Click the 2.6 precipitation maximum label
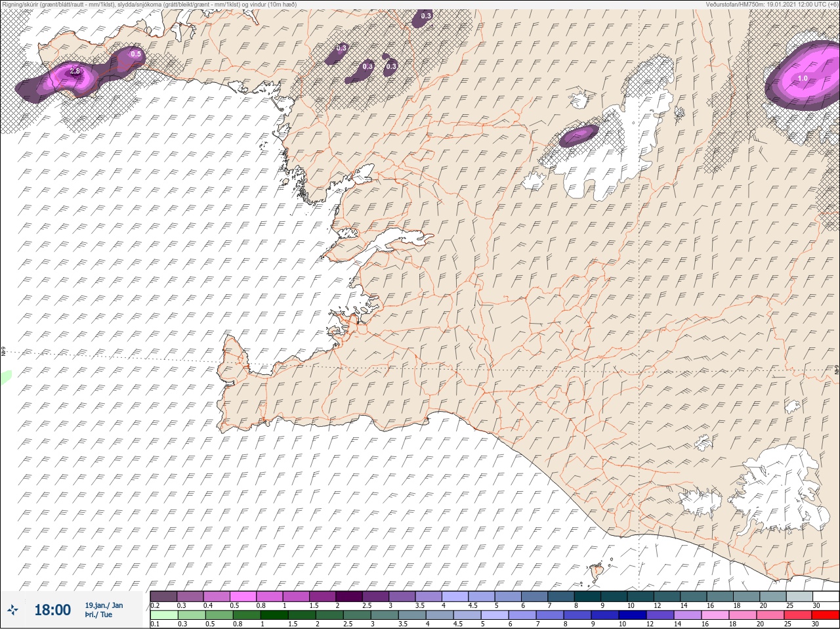 click(x=74, y=71)
